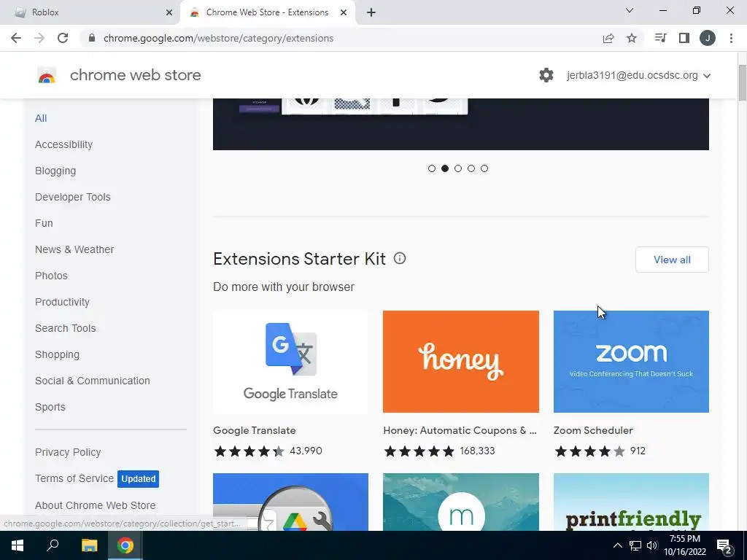Select fourth carousel slide dot
747x560 pixels.
coord(471,168)
